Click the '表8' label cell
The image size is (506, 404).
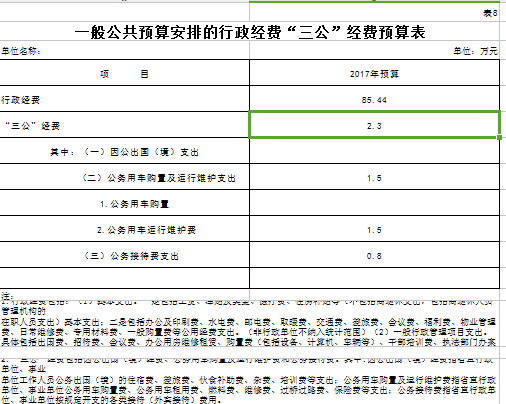click(x=374, y=13)
